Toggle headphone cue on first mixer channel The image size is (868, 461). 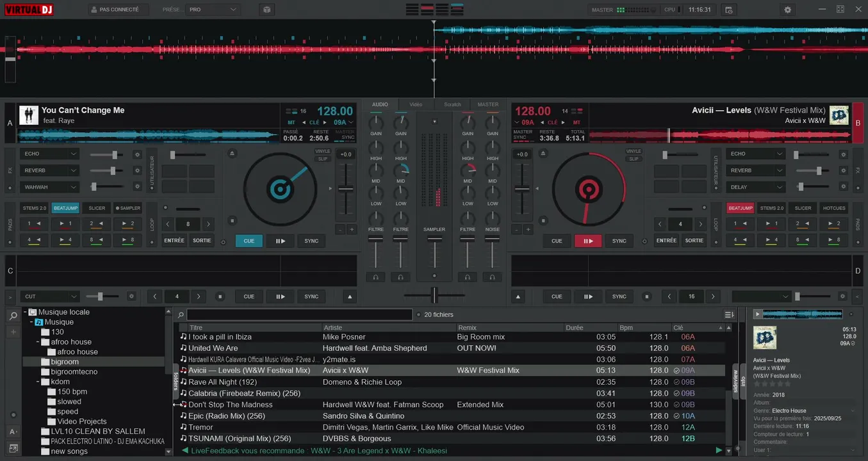coord(376,277)
